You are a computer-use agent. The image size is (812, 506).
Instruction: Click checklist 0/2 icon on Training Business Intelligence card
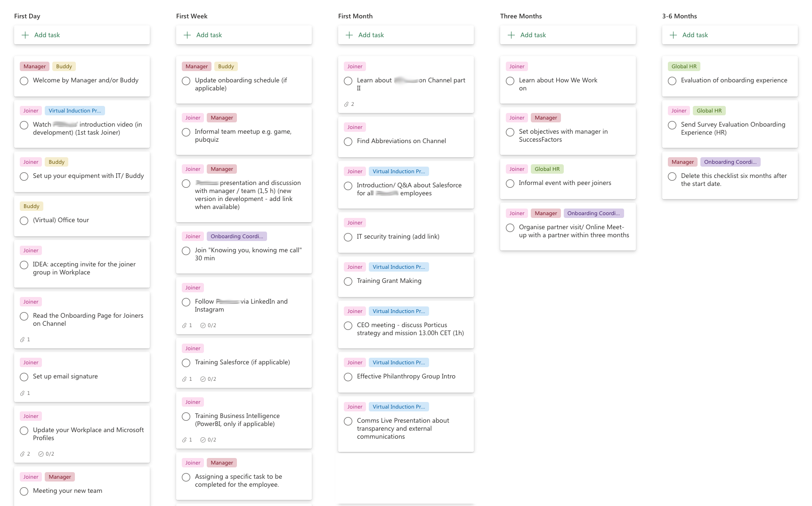coord(203,440)
